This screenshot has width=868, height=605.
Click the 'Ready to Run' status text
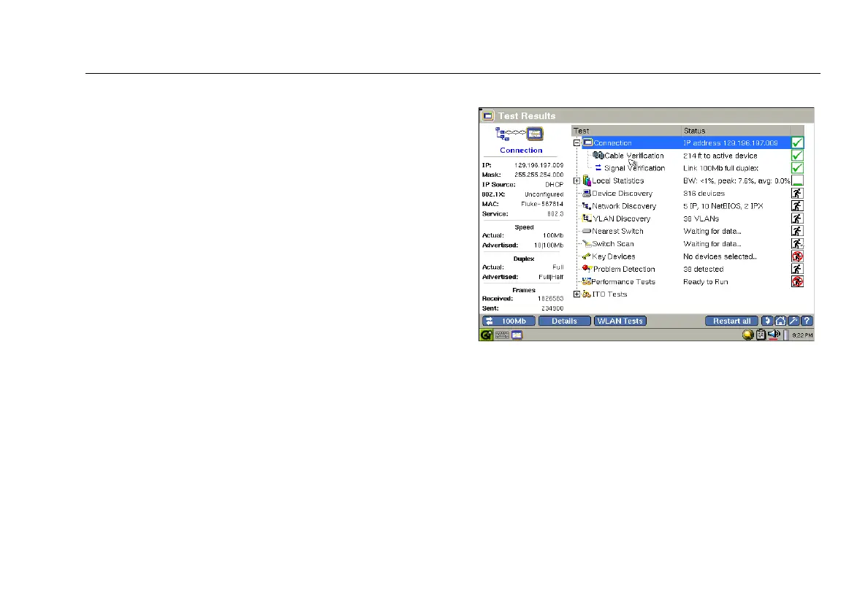pyautogui.click(x=705, y=282)
